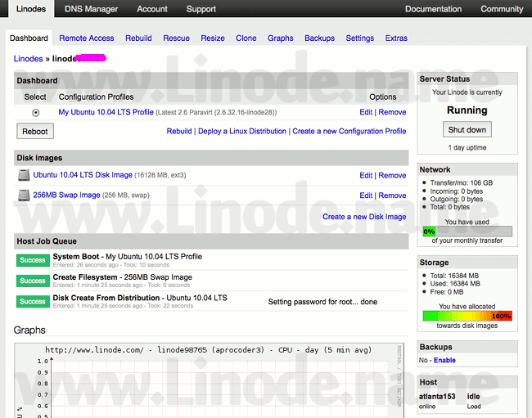Open the My Ubuntu 10.04 LTS Profile link
Screen dimensions: 532x418
[106, 112]
